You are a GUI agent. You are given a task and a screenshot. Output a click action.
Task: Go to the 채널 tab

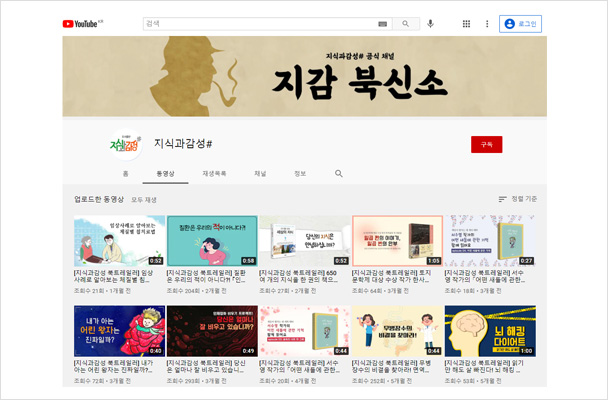260,174
